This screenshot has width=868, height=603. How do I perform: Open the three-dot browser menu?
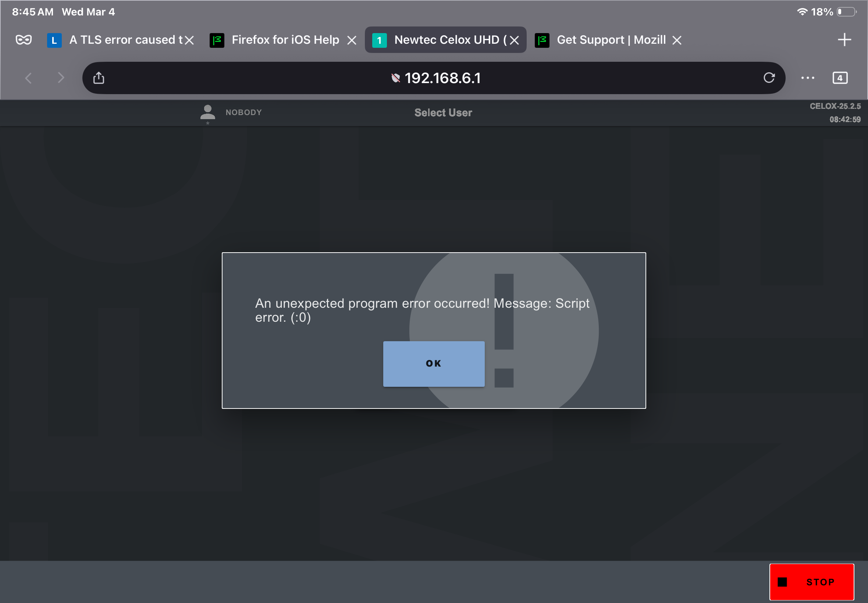pos(808,78)
